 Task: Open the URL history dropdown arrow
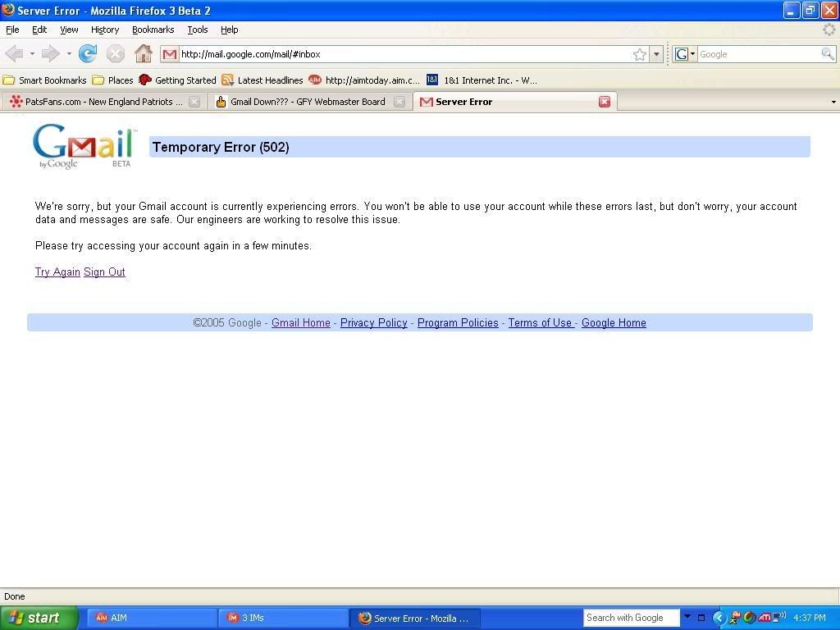click(656, 54)
